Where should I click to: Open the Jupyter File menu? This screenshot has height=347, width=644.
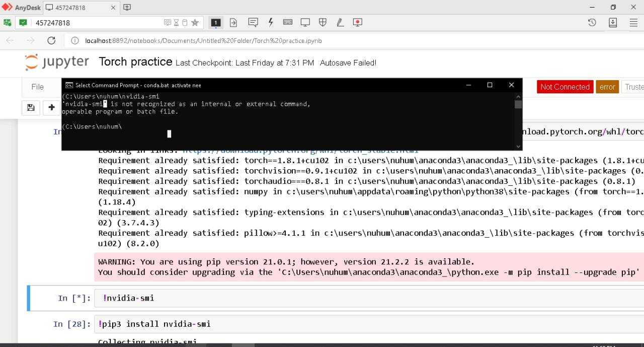coord(38,87)
